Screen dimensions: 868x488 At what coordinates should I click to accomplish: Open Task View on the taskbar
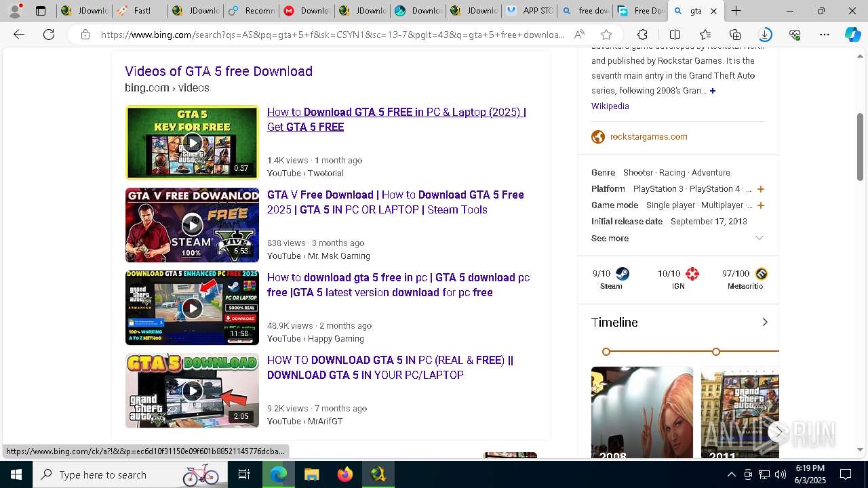pos(244,474)
